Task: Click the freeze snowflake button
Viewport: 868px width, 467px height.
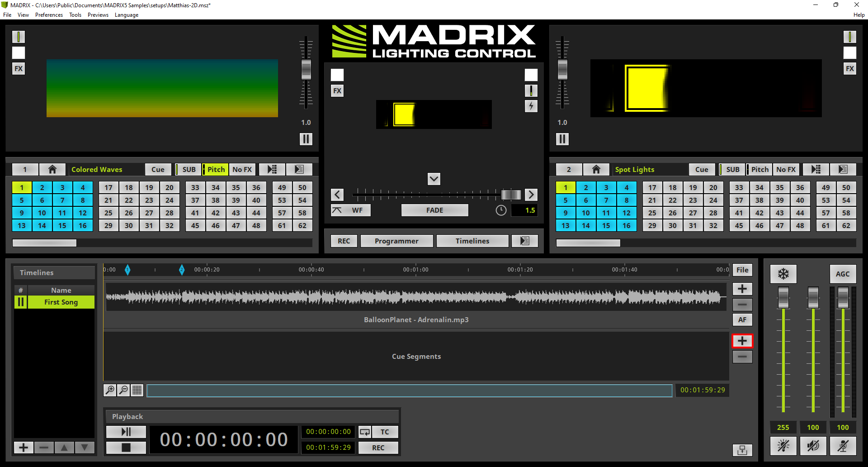Action: tap(783, 274)
